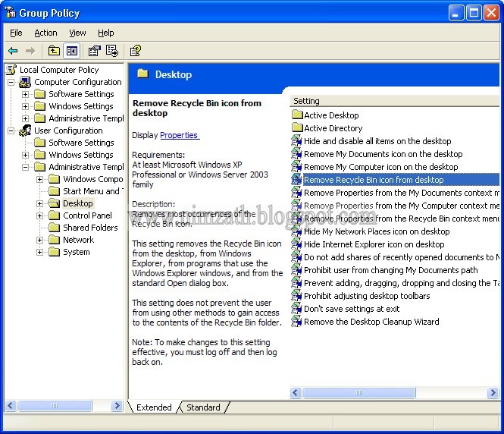Click the tree pane scroll-right arrow
The height and width of the screenshot is (434, 504).
point(117,405)
